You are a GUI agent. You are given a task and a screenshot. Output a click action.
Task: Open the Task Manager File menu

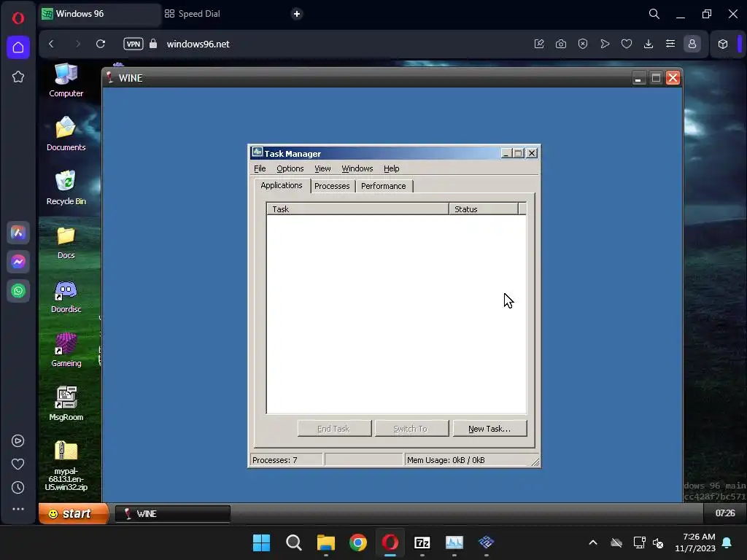[260, 168]
